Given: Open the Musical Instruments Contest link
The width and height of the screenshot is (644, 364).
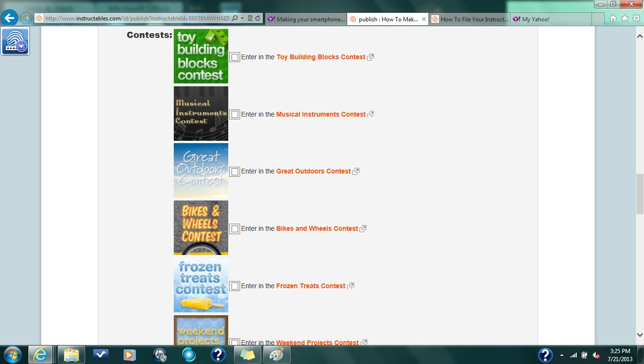Looking at the screenshot, I should (321, 114).
